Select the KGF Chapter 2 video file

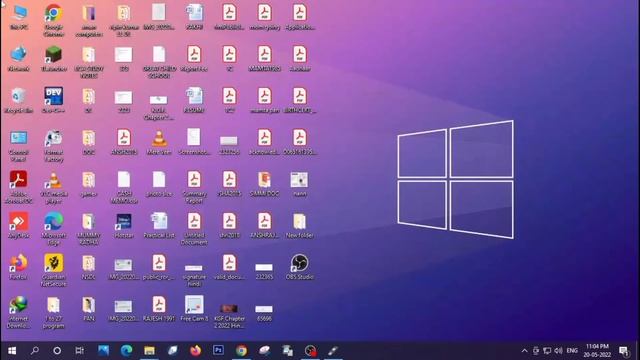(x=229, y=315)
